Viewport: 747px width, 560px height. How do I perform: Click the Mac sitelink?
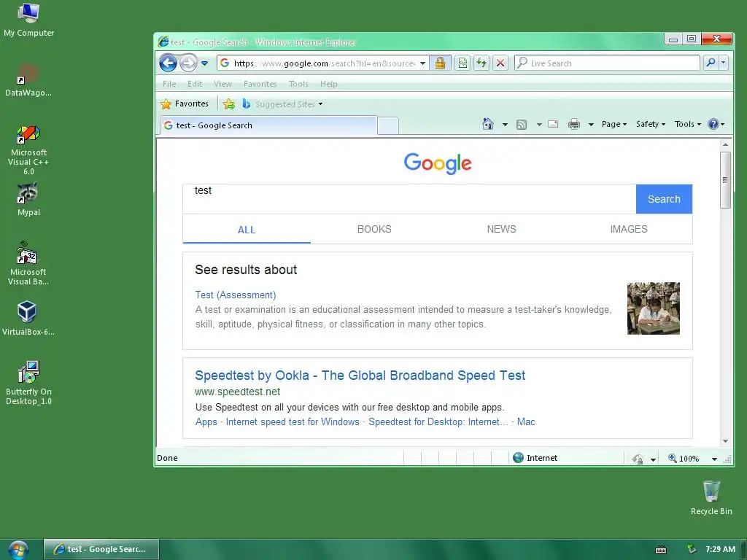526,422
